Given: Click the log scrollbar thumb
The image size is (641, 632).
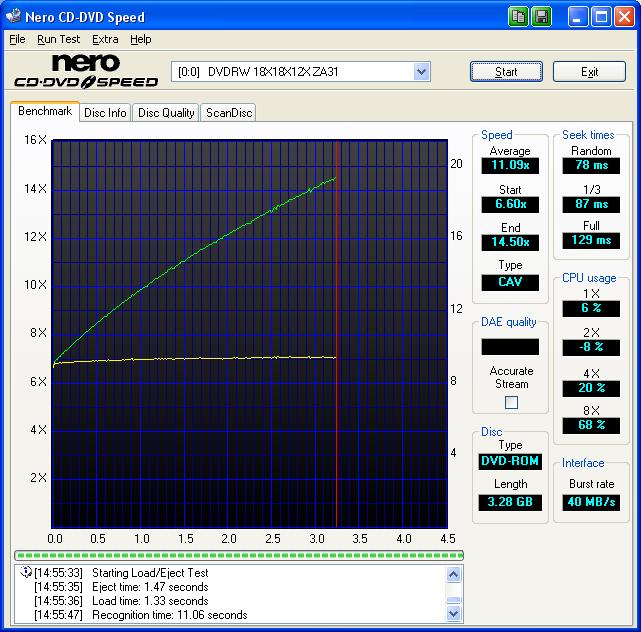Looking at the screenshot, I should [x=454, y=600].
